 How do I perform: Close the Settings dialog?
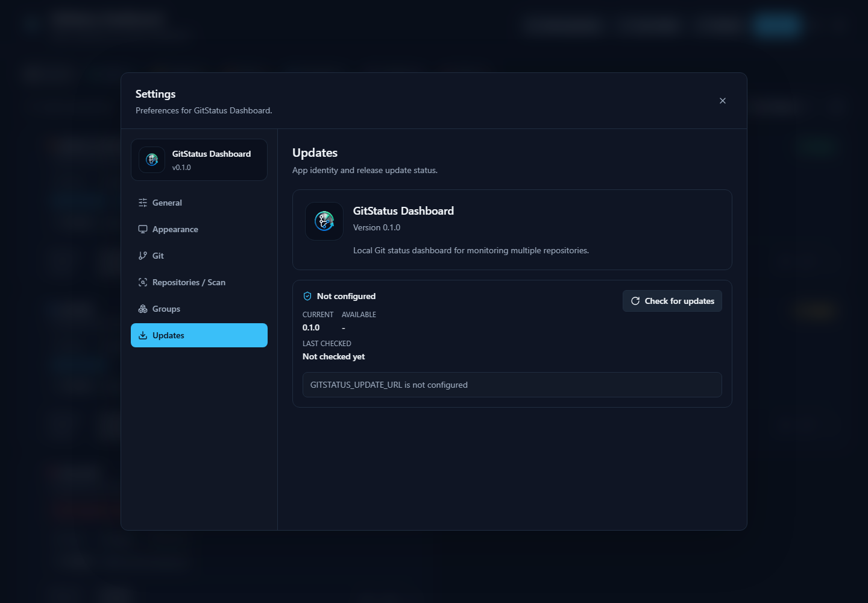[x=722, y=101]
